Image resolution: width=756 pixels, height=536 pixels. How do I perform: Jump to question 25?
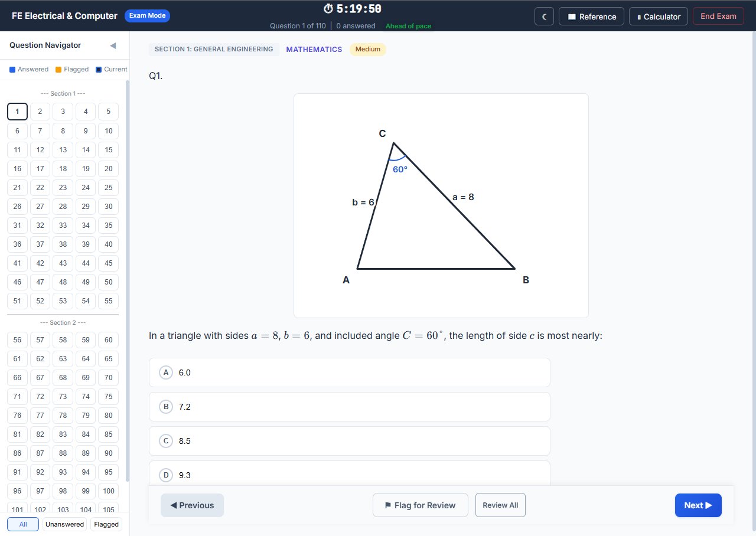(x=109, y=188)
